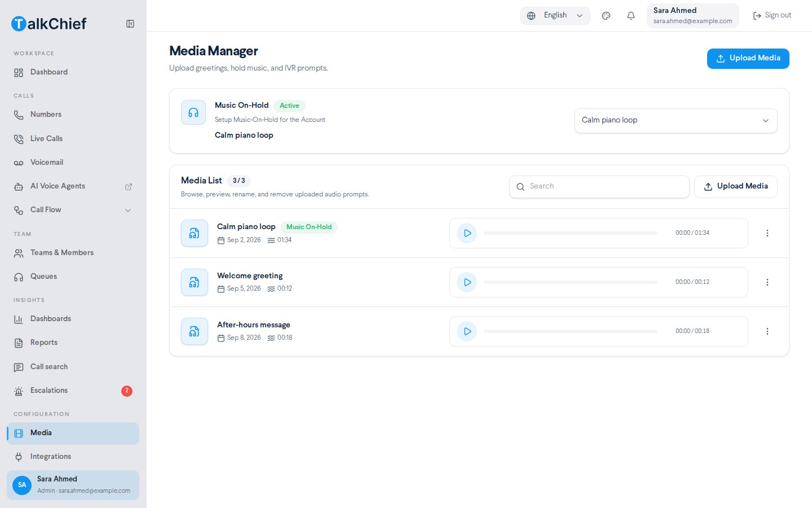Open more options for Welcome greeting
The image size is (812, 508).
(x=767, y=282)
